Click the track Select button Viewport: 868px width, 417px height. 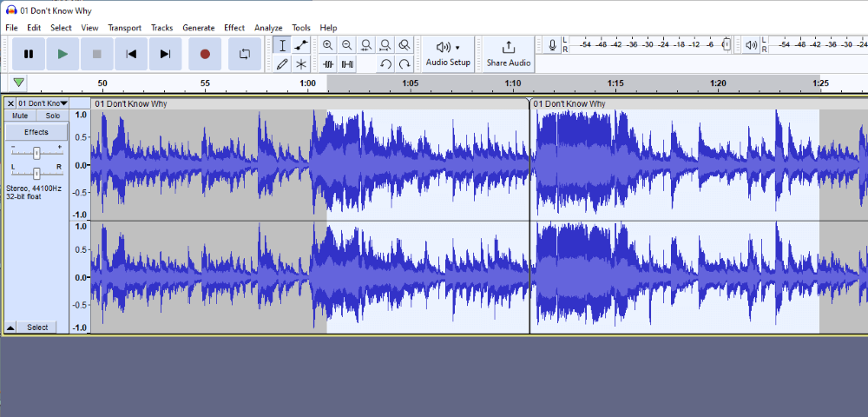coord(37,328)
